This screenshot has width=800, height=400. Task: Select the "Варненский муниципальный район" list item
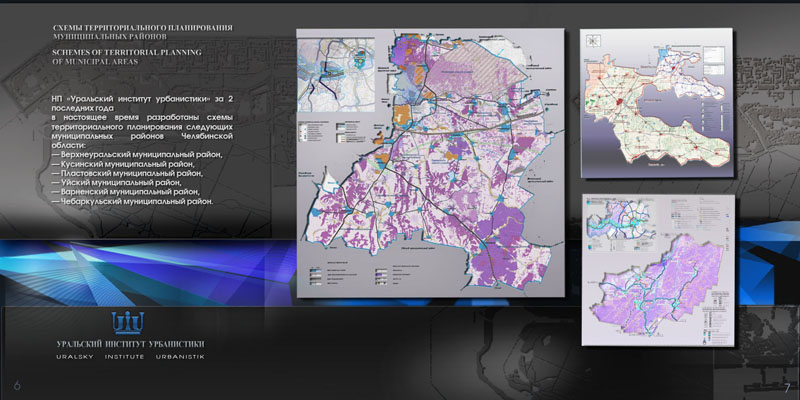[x=130, y=192]
